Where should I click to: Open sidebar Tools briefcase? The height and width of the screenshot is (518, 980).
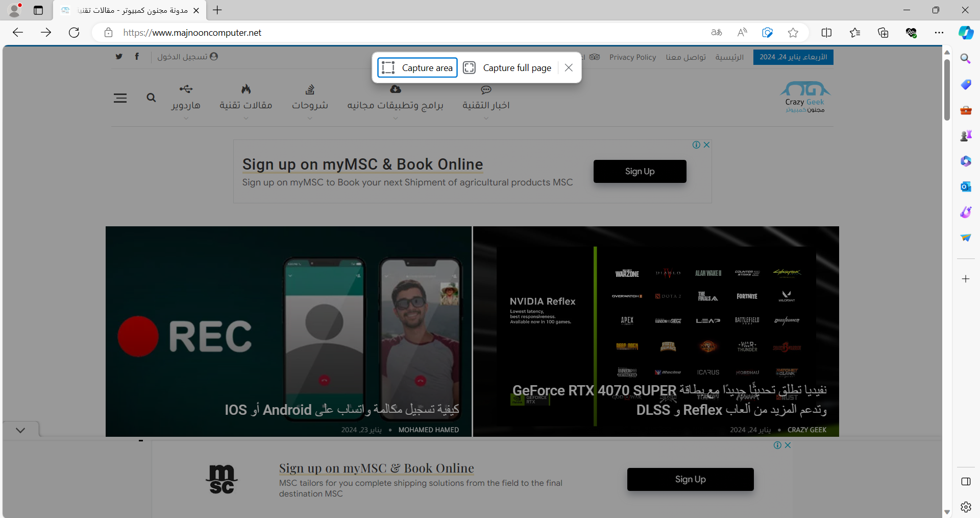point(966,110)
